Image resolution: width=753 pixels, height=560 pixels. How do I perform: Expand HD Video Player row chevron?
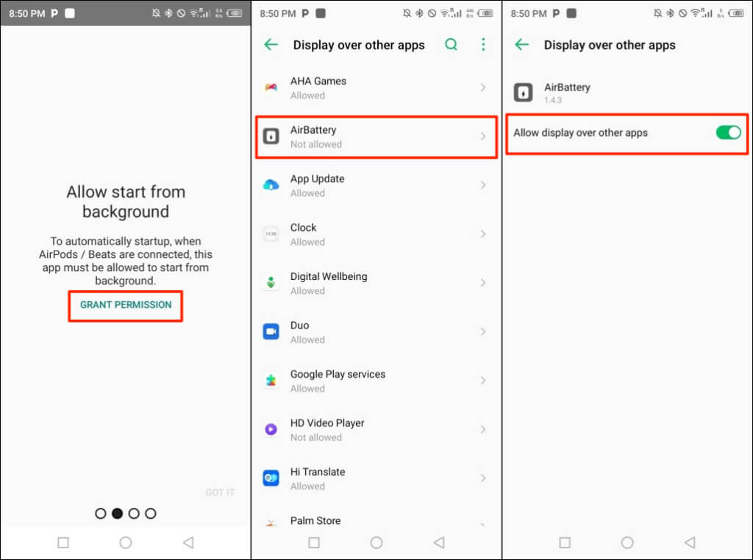coord(482,429)
